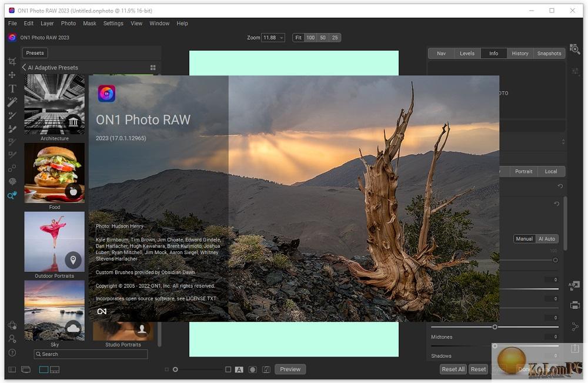
Task: Open the user account icon
Action: click(x=12, y=339)
